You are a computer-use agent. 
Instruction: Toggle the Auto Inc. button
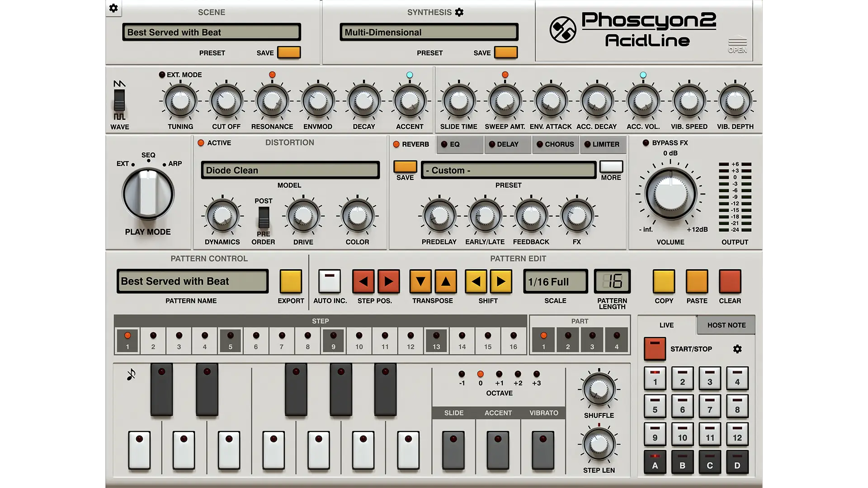pyautogui.click(x=330, y=282)
